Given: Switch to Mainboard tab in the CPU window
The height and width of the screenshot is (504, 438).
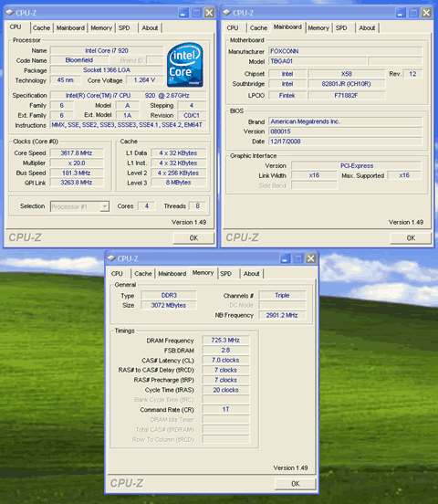Looking at the screenshot, I should click(x=70, y=28).
